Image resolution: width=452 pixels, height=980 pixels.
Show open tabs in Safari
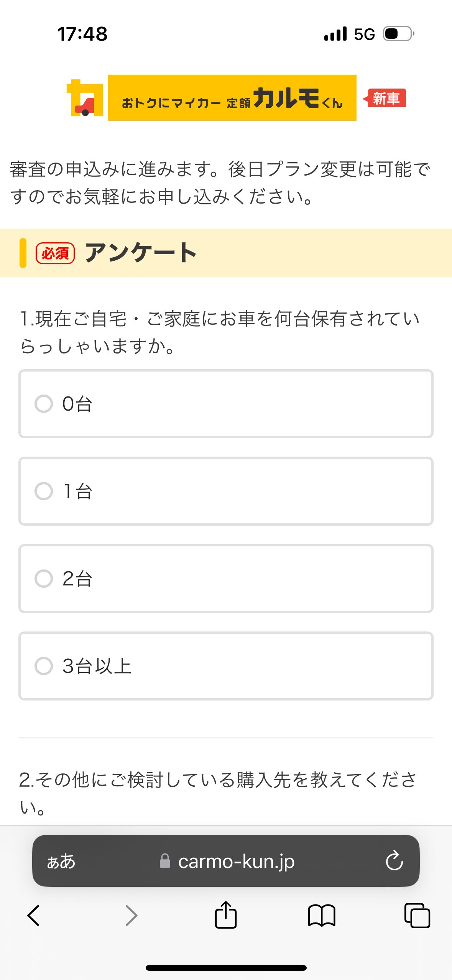(x=417, y=915)
